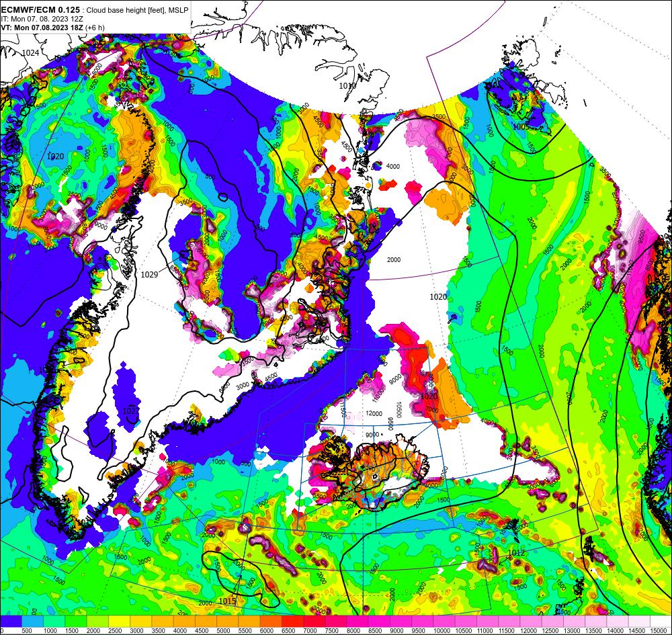
Task: Click the 1024 pressure label
Action: 30,52
